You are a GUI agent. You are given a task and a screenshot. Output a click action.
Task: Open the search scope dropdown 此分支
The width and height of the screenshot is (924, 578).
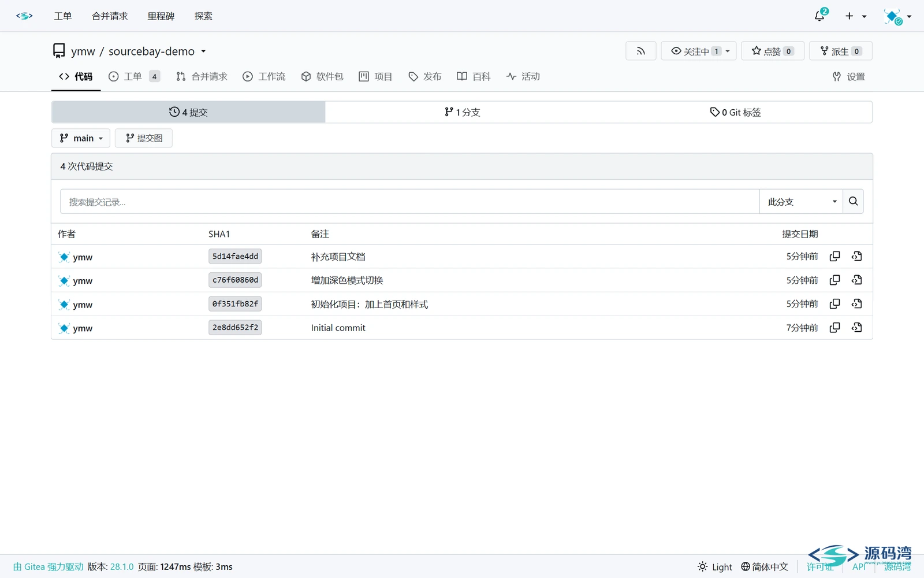(x=801, y=201)
